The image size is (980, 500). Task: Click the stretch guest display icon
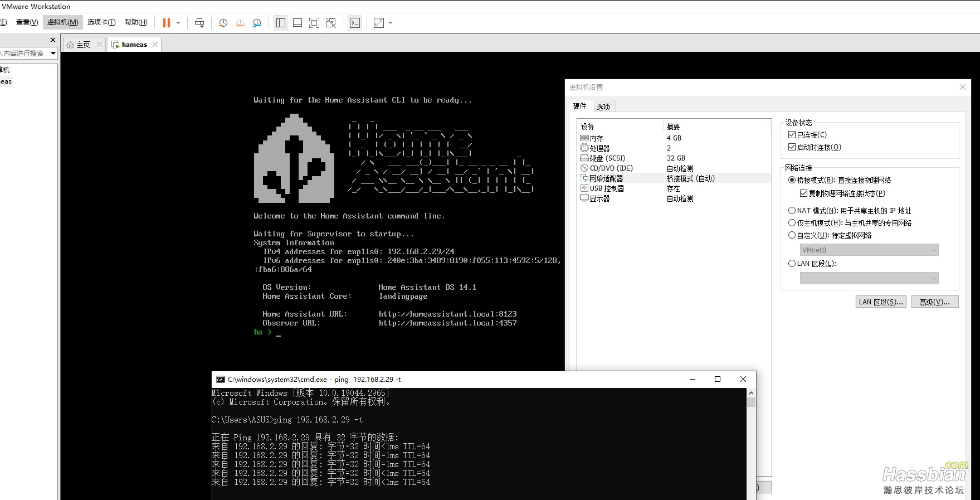click(x=379, y=23)
